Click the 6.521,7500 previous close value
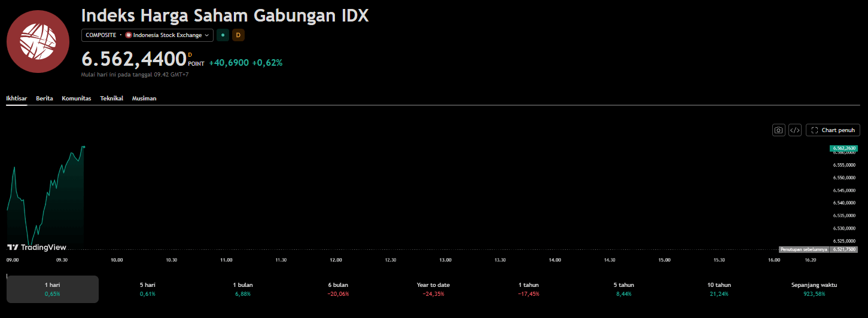This screenshot has width=868, height=318. coord(843,249)
